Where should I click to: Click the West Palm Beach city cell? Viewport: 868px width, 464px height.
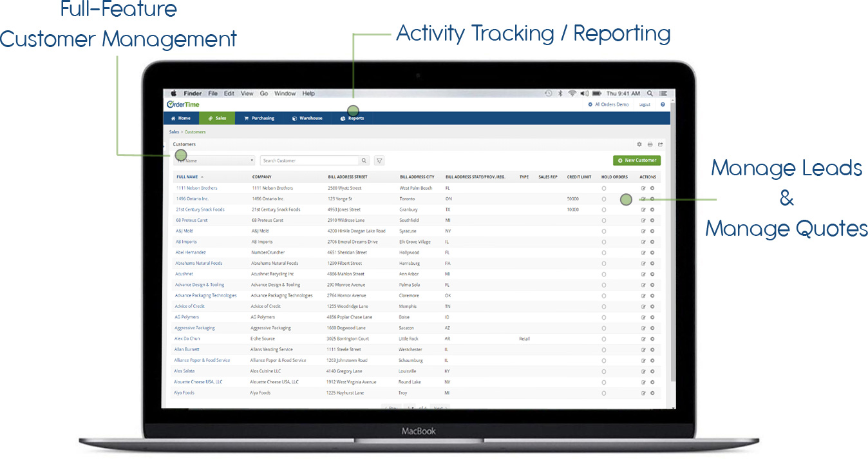pos(416,188)
